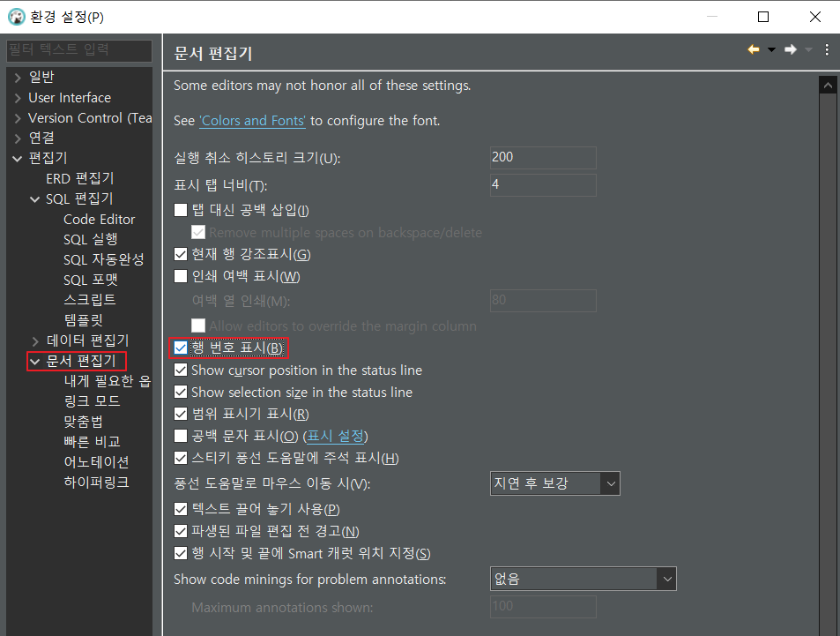Select the SQL 편집기 tree label

(x=79, y=199)
